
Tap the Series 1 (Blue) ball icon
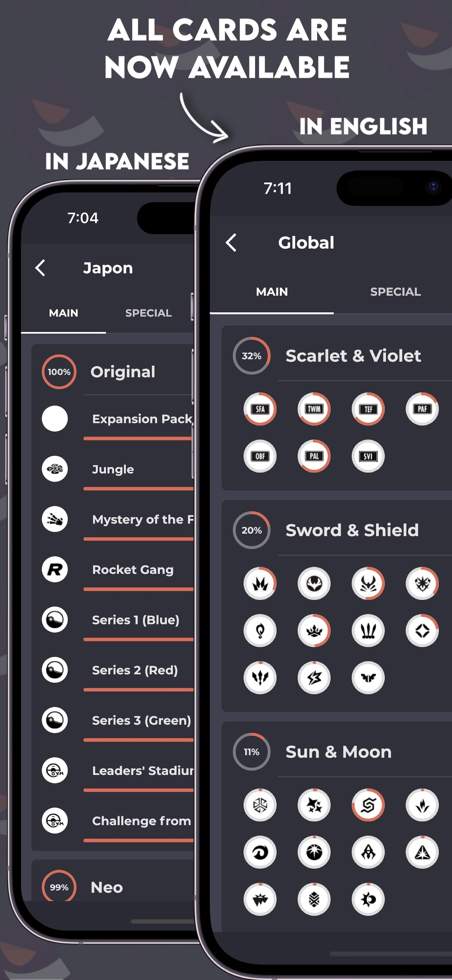coord(55,619)
